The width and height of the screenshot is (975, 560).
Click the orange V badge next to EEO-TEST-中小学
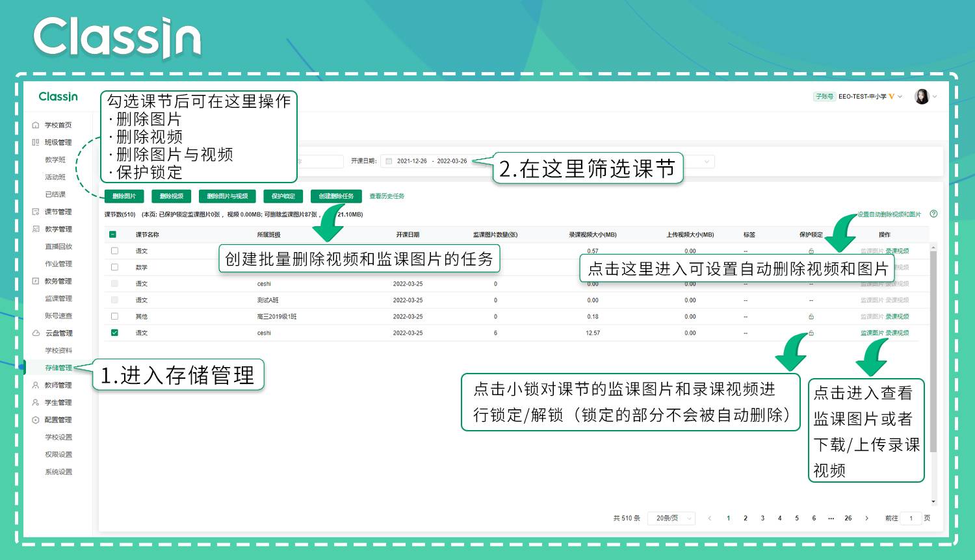(x=892, y=97)
